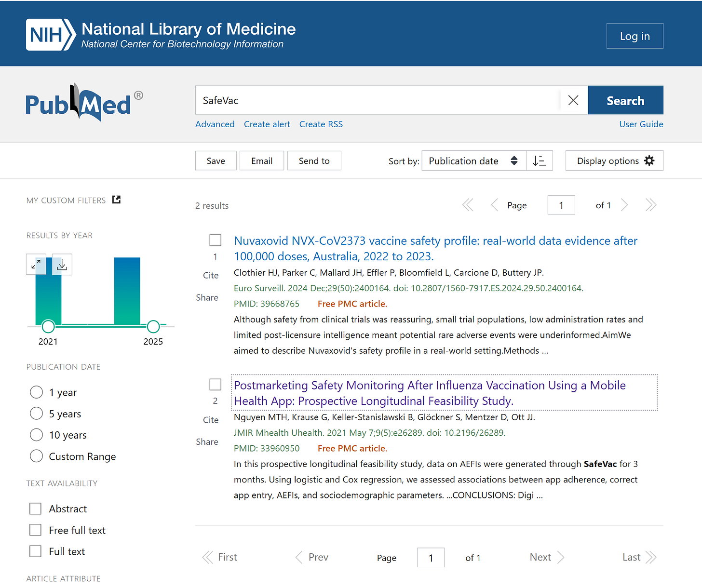Go to last page using top double-right arrow
702x588 pixels.
(651, 205)
